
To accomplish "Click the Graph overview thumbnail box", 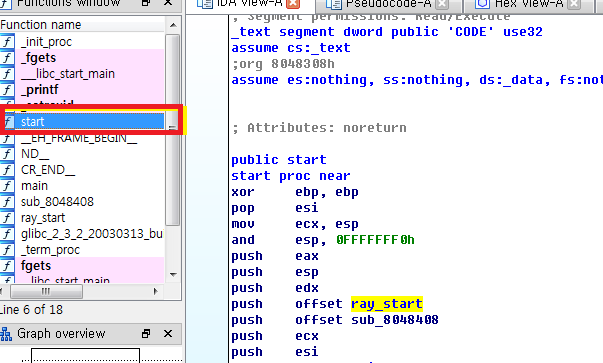I will pyautogui.click(x=85, y=356).
